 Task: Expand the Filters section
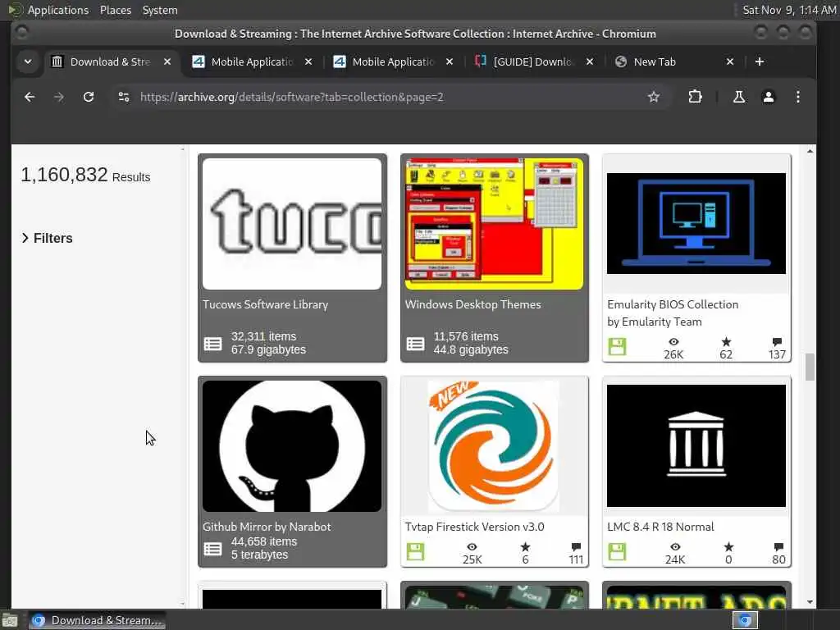click(x=47, y=238)
